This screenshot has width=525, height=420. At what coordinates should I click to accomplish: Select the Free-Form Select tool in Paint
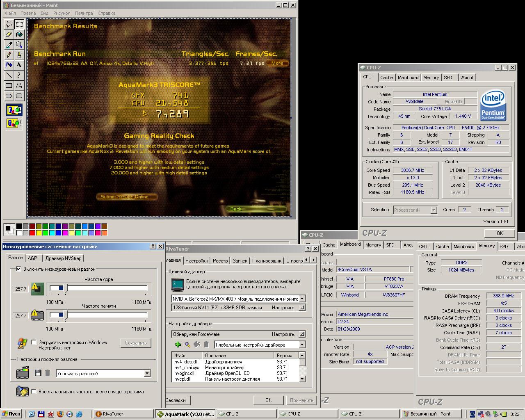[9, 24]
